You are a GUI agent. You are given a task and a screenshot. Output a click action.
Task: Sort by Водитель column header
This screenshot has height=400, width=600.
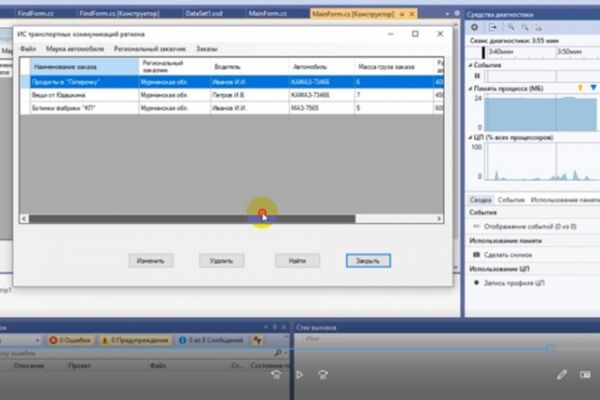click(x=249, y=67)
